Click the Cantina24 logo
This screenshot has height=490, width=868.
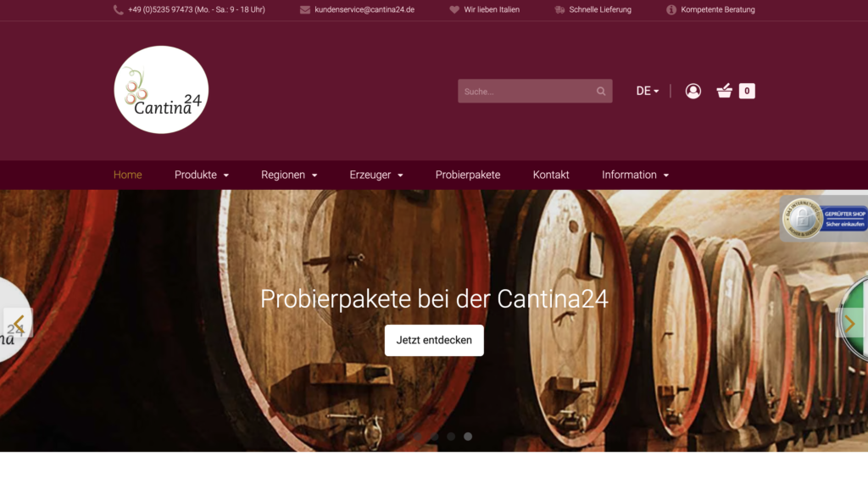pyautogui.click(x=161, y=90)
